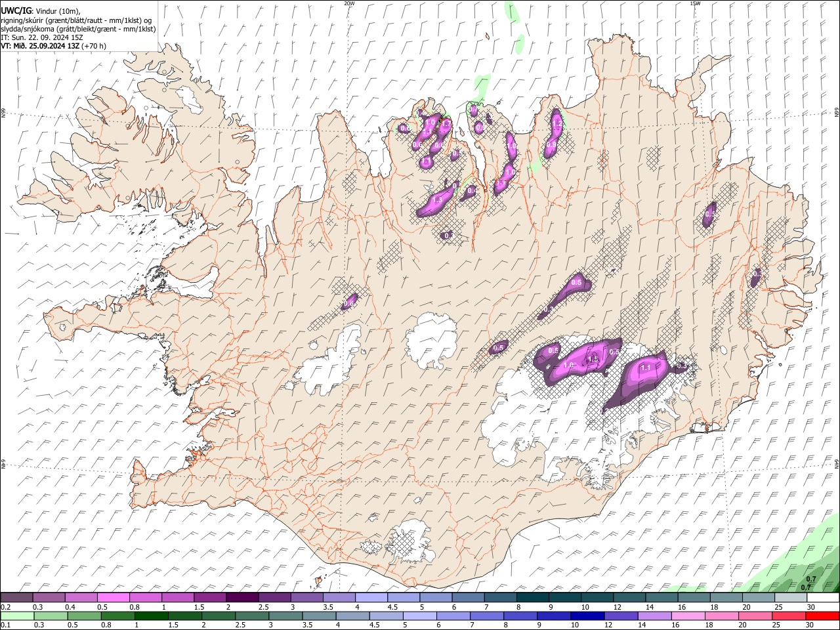
Task: Click the 'UWC/IG' title text
Action: point(16,10)
